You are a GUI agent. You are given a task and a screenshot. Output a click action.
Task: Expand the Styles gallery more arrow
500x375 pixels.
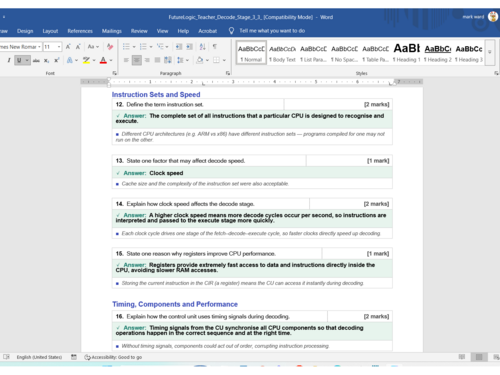point(490,52)
